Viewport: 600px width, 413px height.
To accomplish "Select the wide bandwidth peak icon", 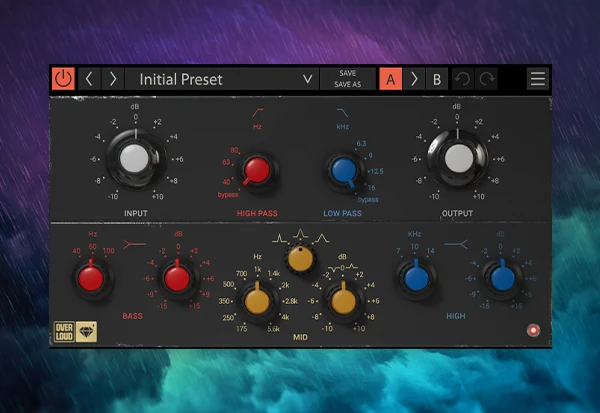I will (x=321, y=238).
